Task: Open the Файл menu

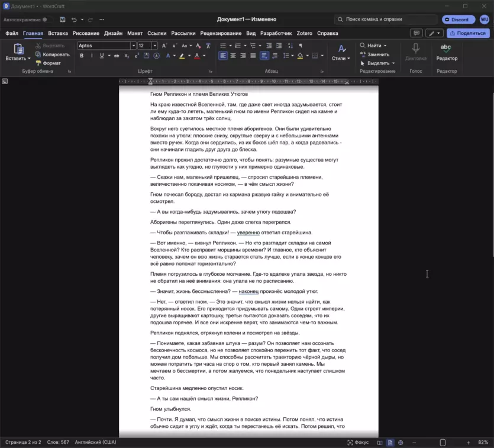Action: [x=12, y=33]
